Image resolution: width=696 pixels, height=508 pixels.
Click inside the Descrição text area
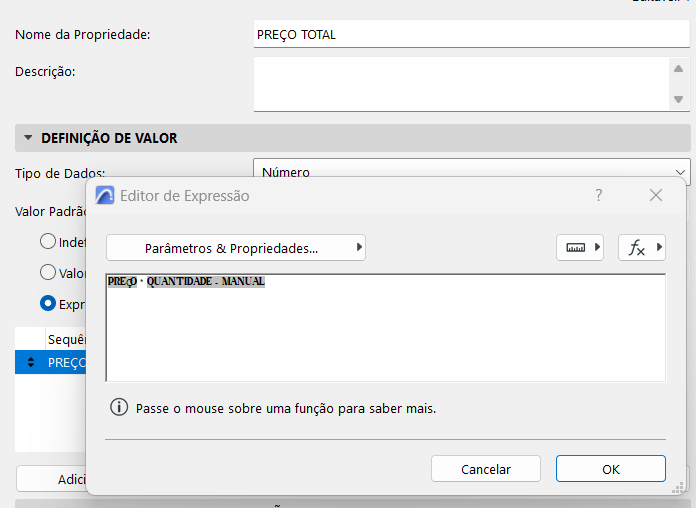coord(462,84)
